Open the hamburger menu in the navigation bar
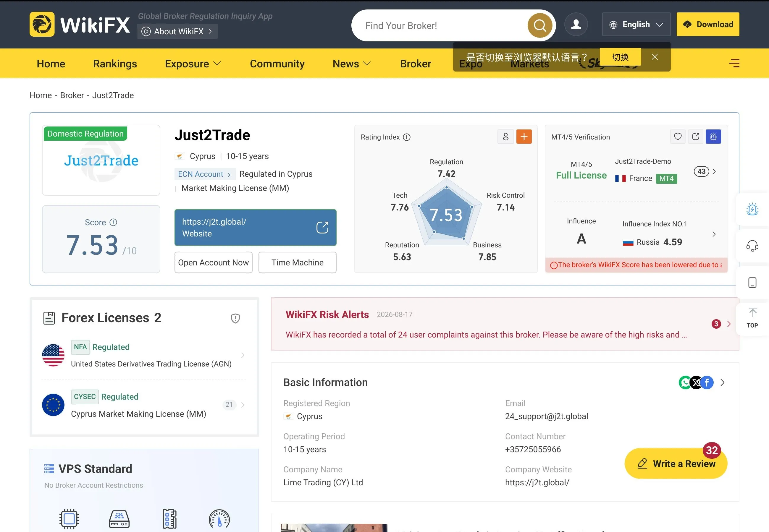 pos(734,63)
